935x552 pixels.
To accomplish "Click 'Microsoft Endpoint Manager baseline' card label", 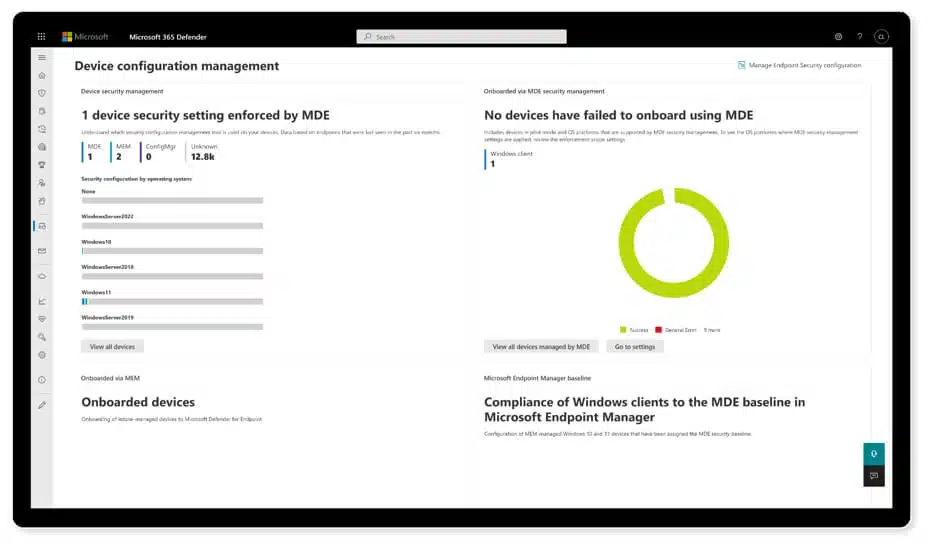I will tap(537, 378).
